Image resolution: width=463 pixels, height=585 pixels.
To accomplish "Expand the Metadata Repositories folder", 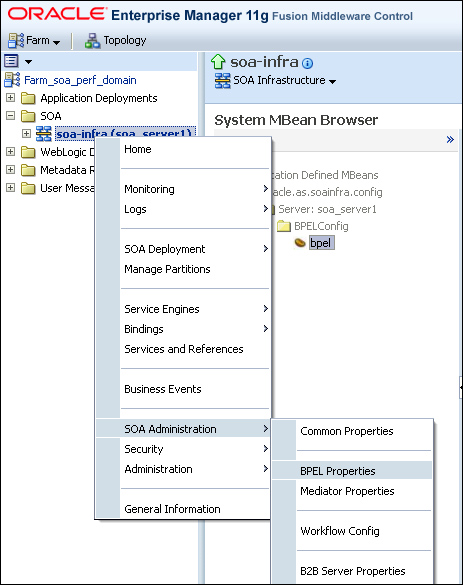I will [10, 170].
